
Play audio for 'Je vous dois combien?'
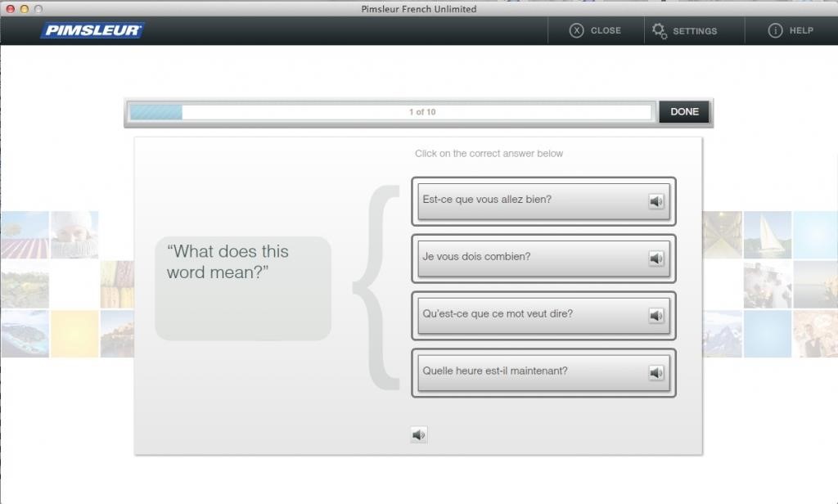(x=656, y=259)
